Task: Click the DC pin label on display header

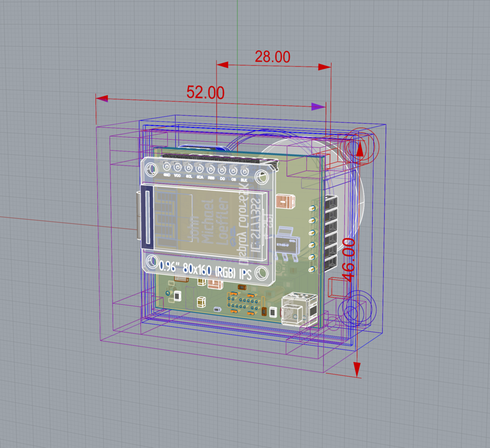Action: point(222,179)
